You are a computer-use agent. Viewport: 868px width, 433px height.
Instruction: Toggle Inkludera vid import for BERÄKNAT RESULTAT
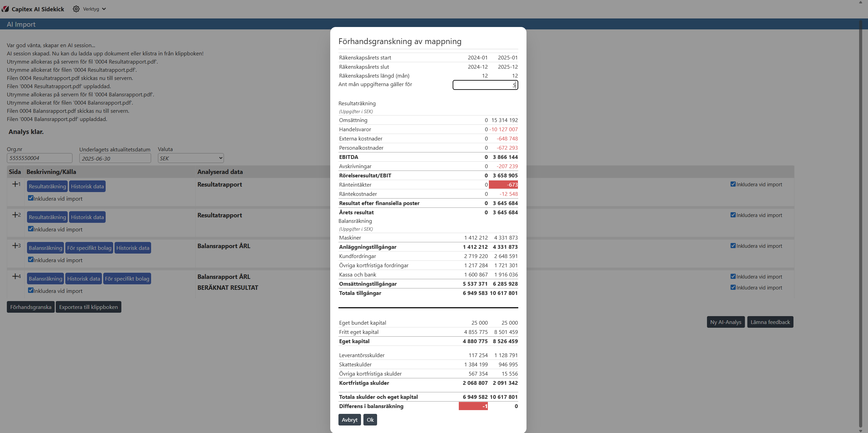click(x=733, y=287)
